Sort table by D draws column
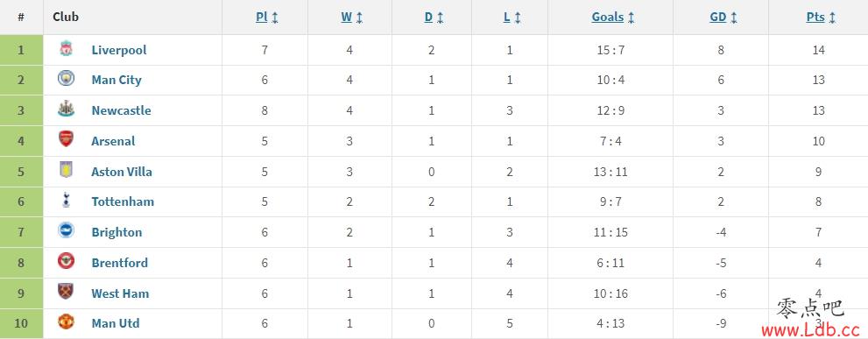 434,18
